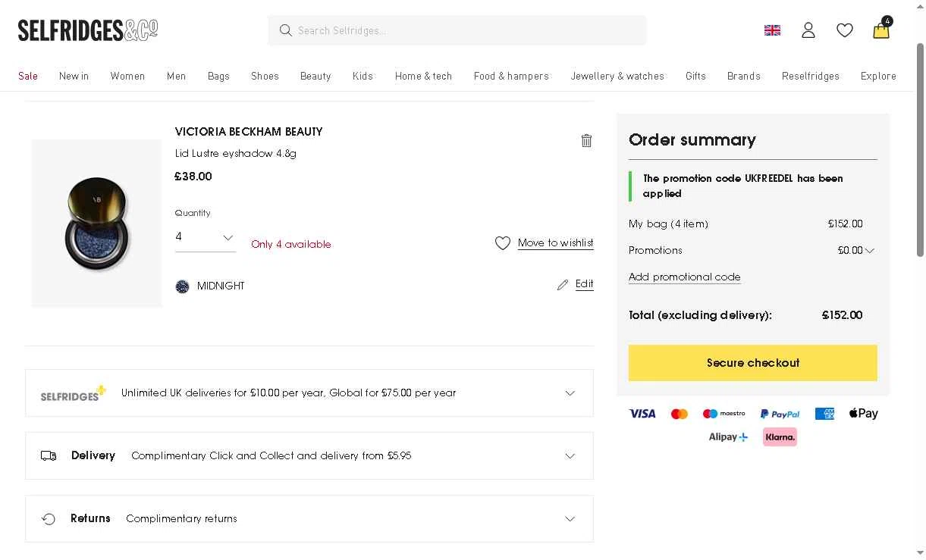Screen dimensions: 926x560
Task: Click the 'Order summary' heading
Action: (x=692, y=140)
